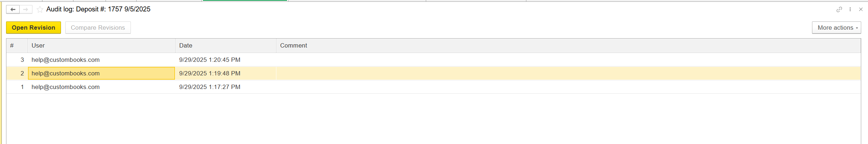The image size is (868, 144).
Task: Star the Audit log as favorite
Action: 40,10
